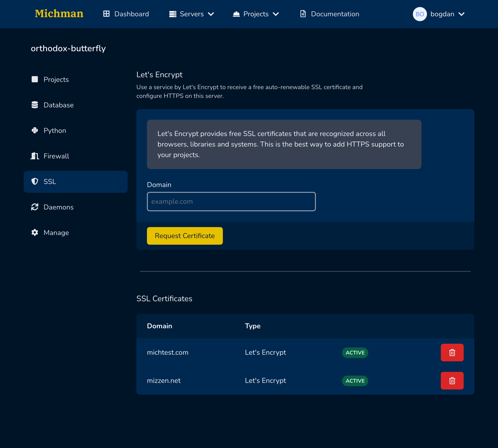Open the bogdan user account menu

[447, 14]
